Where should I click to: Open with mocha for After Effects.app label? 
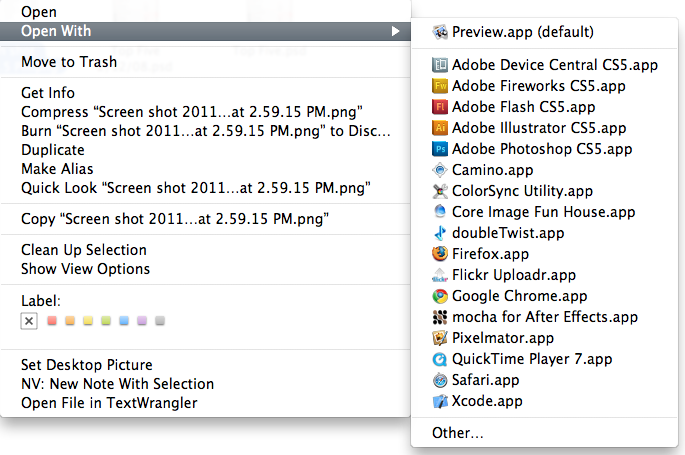point(545,317)
